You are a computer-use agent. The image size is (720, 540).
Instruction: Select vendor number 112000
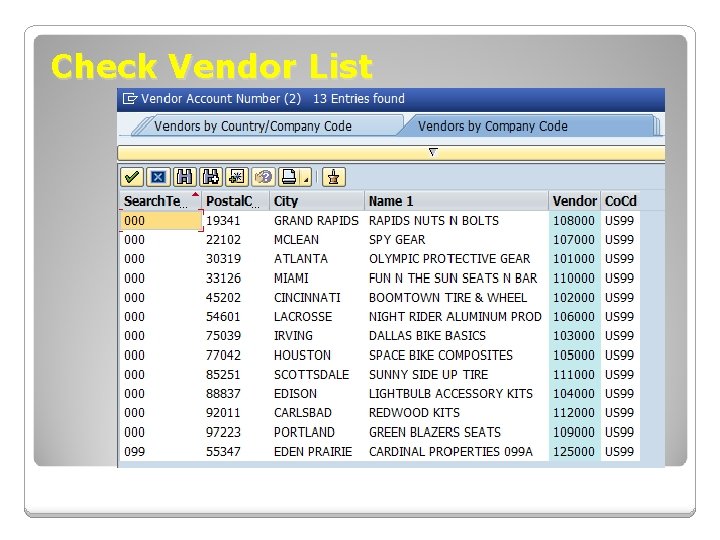pos(574,413)
